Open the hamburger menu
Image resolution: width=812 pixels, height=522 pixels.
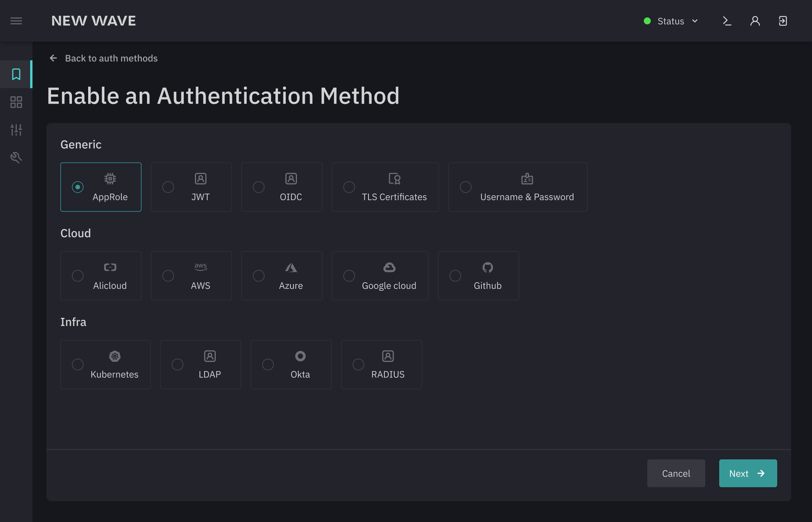click(16, 21)
